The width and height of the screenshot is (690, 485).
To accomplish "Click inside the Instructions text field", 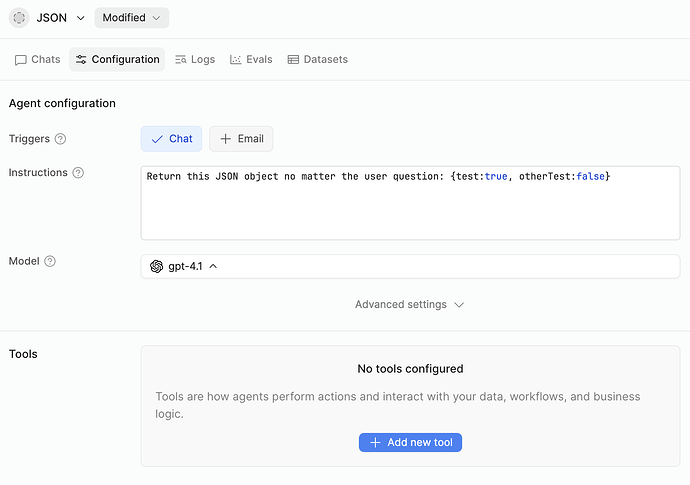I will coord(410,210).
